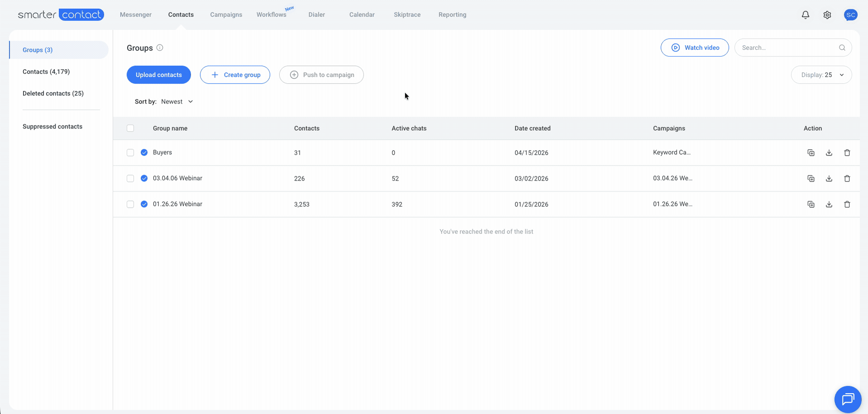Image resolution: width=868 pixels, height=414 pixels.
Task: Click the duplicate icon for Buyers group
Action: tap(811, 153)
